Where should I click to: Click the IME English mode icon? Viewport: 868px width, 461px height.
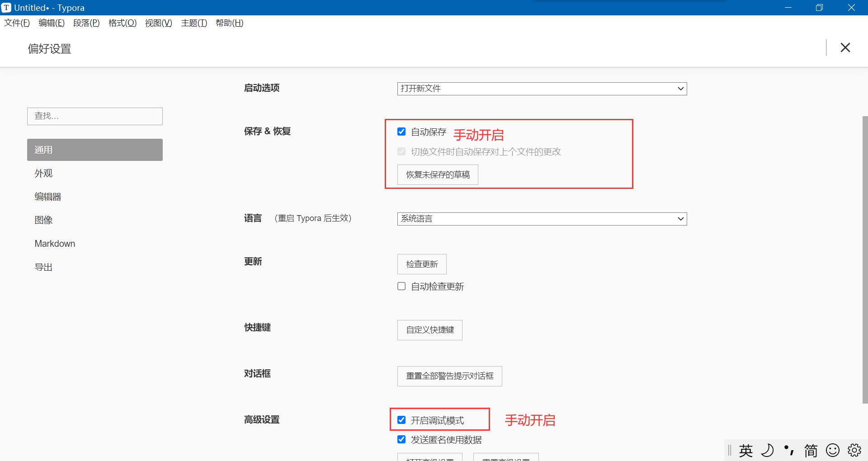tap(746, 450)
